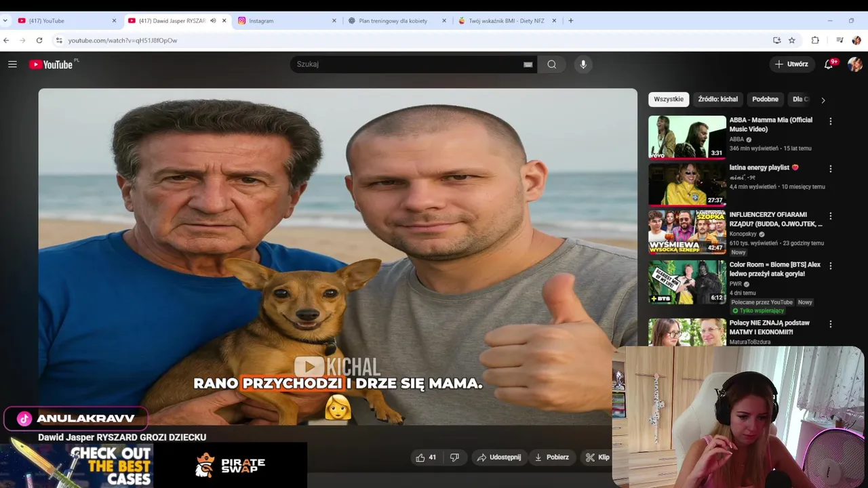Show more filter chips with right arrow

click(823, 100)
